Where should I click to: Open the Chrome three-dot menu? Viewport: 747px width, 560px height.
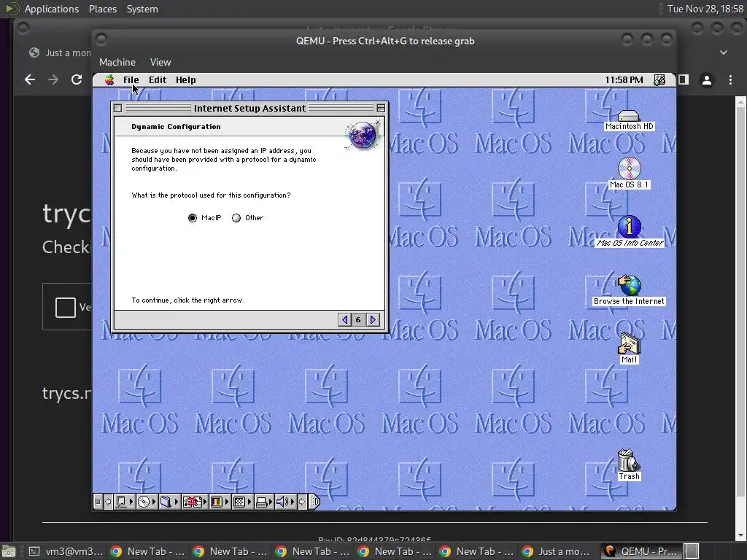[x=730, y=80]
